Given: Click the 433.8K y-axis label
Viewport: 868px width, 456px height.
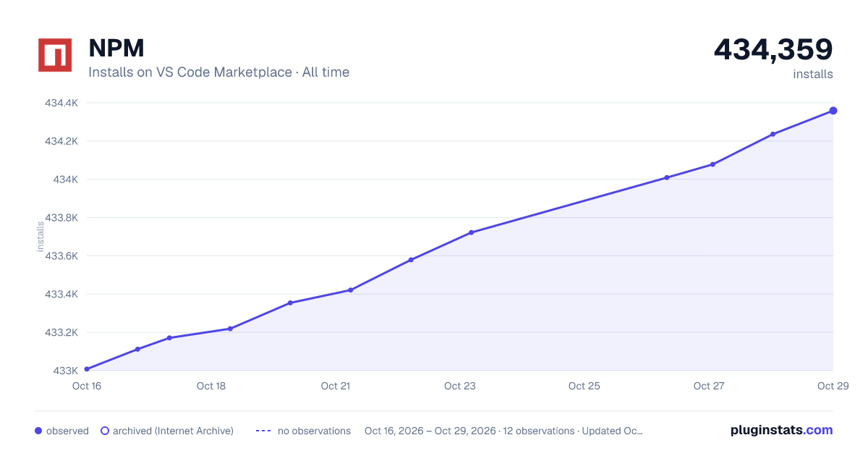Looking at the screenshot, I should (x=61, y=217).
